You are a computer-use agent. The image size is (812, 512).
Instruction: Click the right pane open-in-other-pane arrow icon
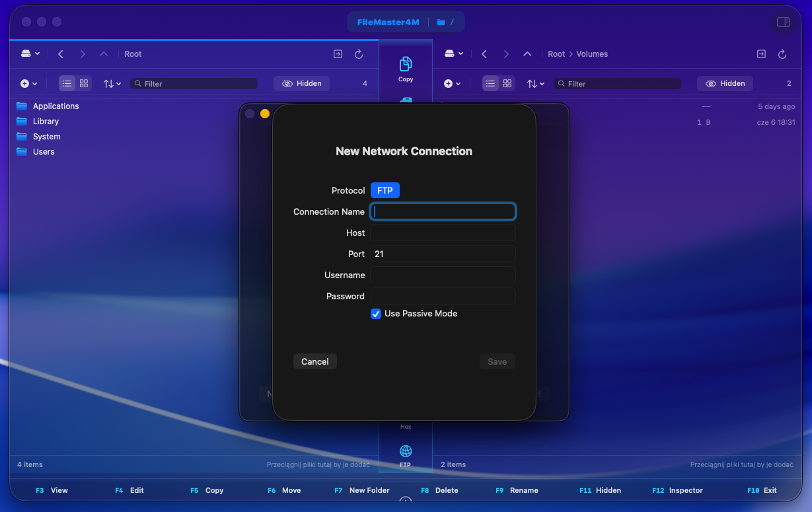click(x=761, y=54)
